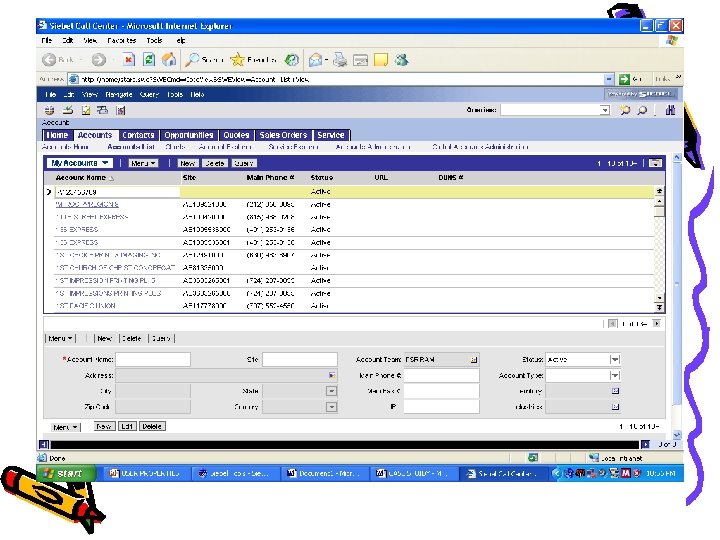Open the Opportunities screen tab
The height and width of the screenshot is (540, 720).
189,135
